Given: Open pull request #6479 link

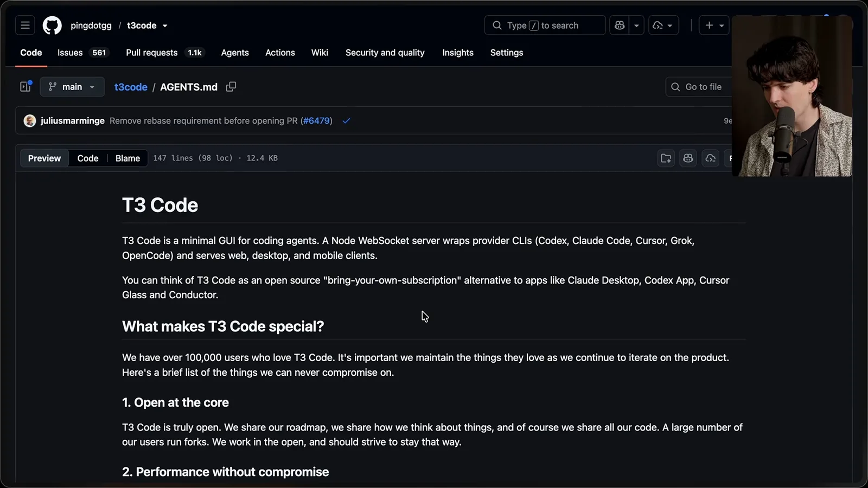Looking at the screenshot, I should 317,121.
